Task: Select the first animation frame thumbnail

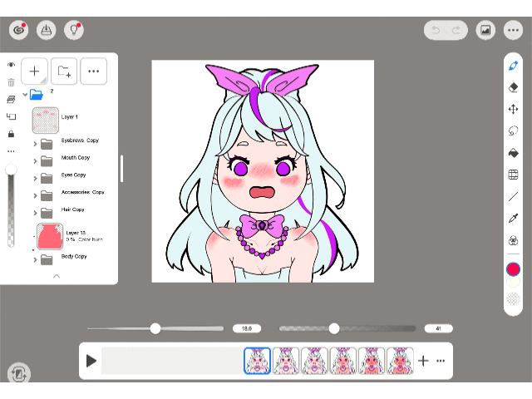Action: (257, 361)
